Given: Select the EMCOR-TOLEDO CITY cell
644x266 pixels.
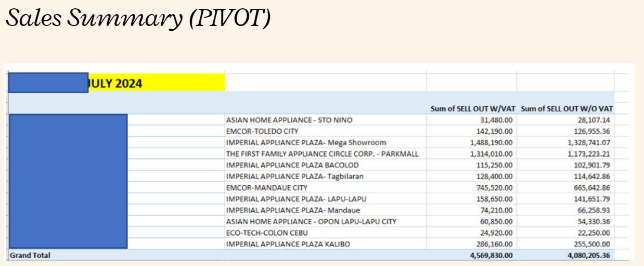Looking at the screenshot, I should tap(262, 131).
